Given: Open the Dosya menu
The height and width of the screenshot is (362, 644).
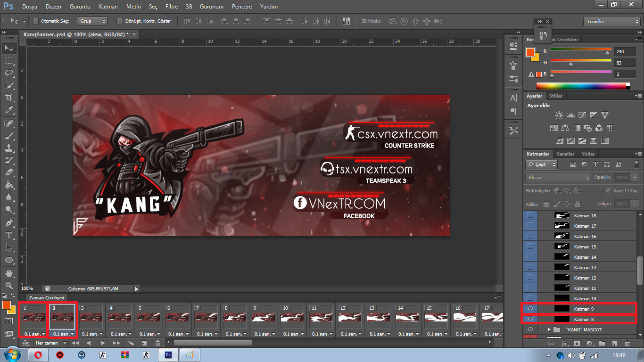Looking at the screenshot, I should pyautogui.click(x=29, y=7).
